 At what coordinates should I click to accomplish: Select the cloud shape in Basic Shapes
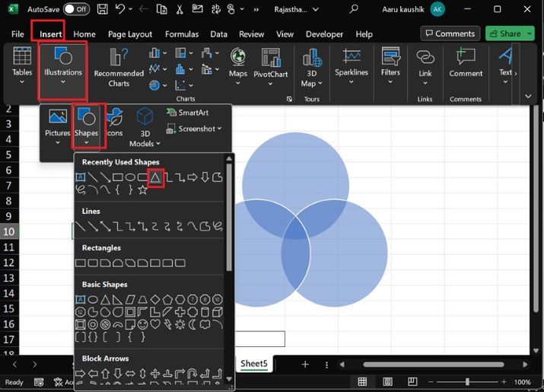coord(205,324)
